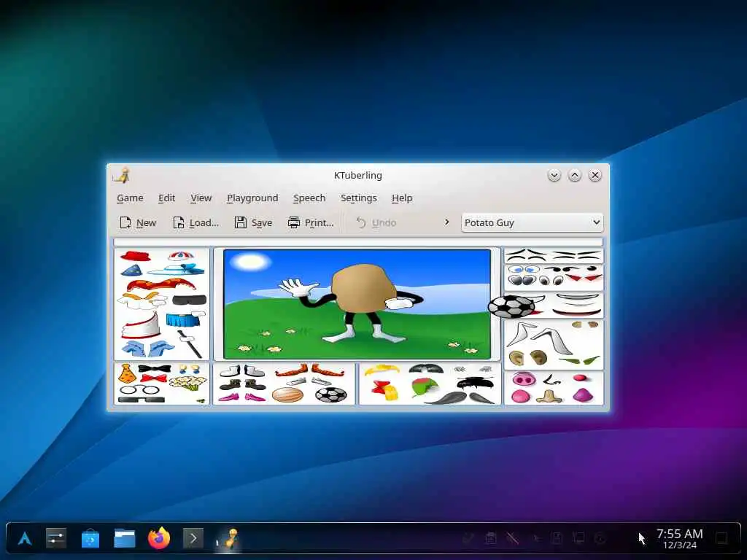Viewport: 747px width, 560px height.
Task: Pick the round eyeglasses piece
Action: (139, 389)
